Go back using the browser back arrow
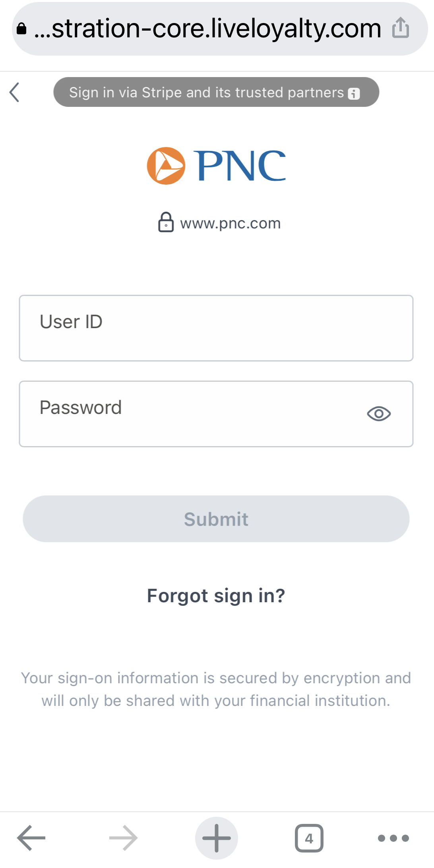The image size is (434, 868). click(31, 838)
